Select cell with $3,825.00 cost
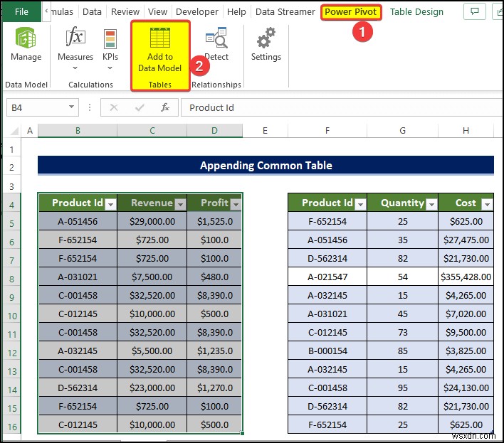 click(466, 351)
